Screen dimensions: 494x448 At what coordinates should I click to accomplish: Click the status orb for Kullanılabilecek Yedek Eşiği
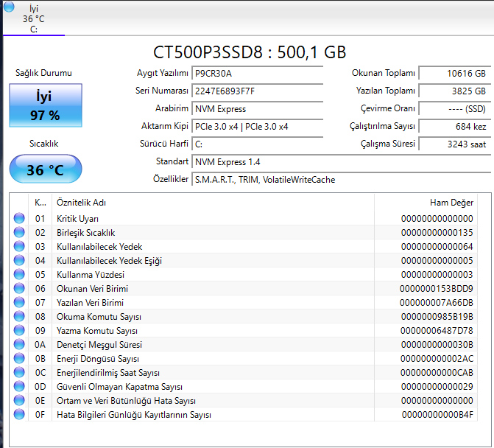[19, 260]
